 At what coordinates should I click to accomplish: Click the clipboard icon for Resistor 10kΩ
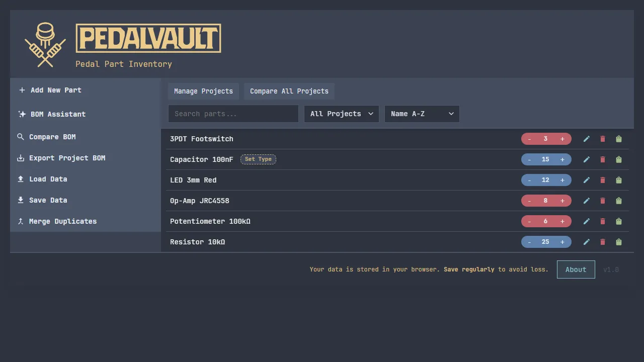click(x=618, y=242)
